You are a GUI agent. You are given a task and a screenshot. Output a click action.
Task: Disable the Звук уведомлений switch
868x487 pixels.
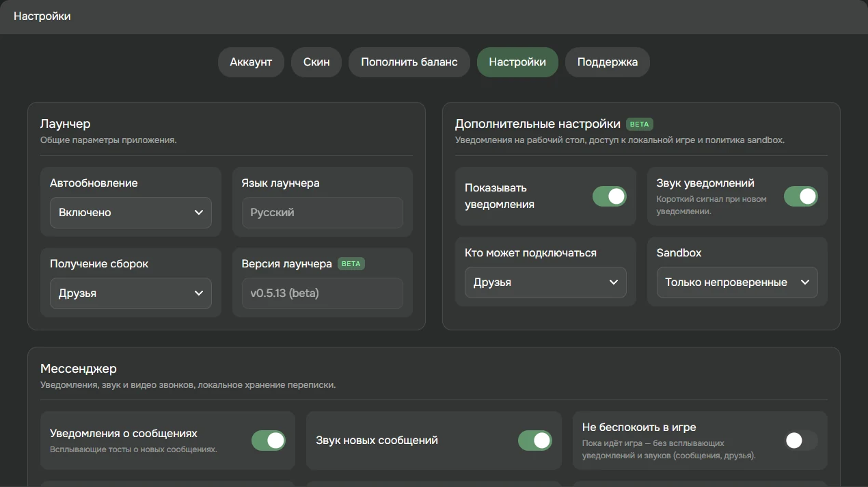click(x=801, y=196)
